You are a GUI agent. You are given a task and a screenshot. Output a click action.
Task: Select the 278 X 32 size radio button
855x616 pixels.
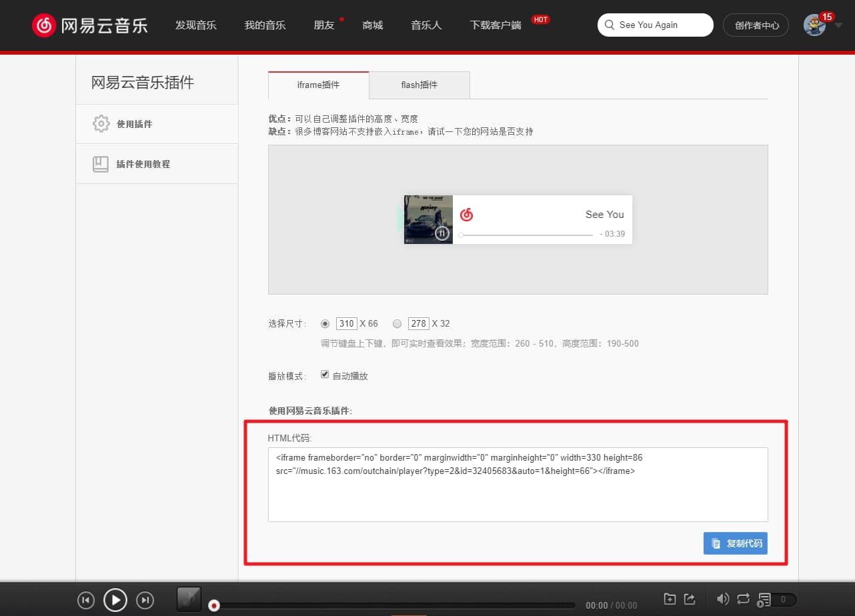point(397,324)
